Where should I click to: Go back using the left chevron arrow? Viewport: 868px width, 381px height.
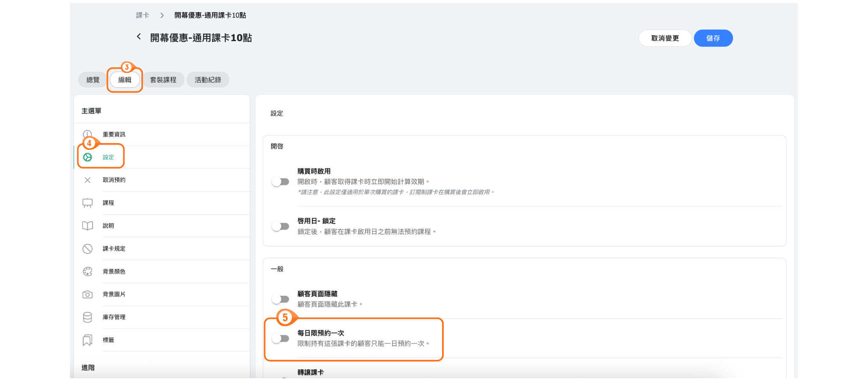(x=139, y=37)
